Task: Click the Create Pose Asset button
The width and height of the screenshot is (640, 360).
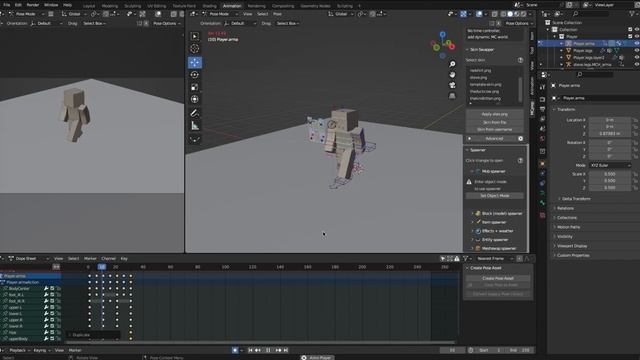Action: point(498,278)
